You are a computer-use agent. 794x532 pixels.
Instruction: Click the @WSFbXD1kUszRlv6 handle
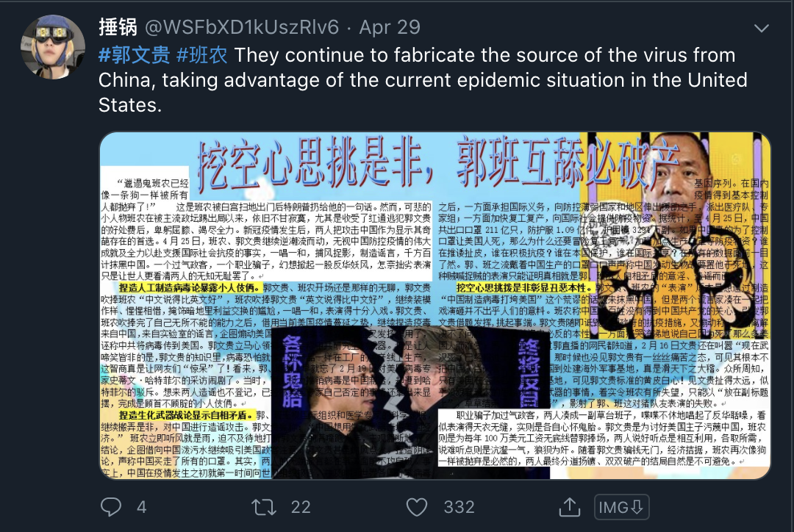click(242, 27)
